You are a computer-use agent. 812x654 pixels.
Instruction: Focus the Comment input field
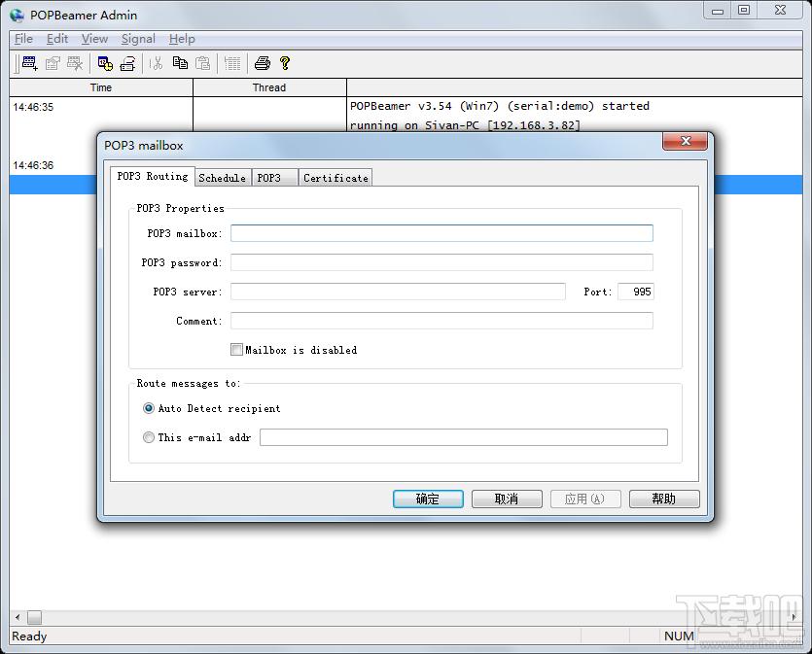(441, 321)
